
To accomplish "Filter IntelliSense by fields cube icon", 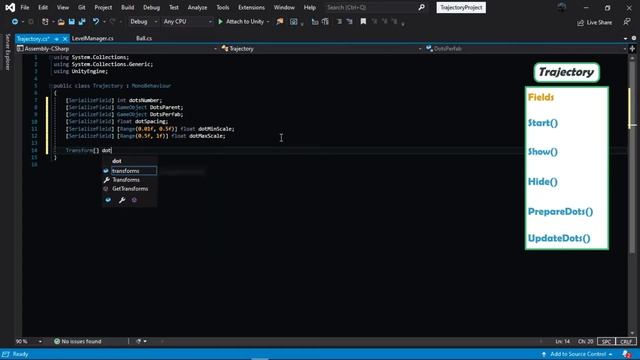I will tap(108, 200).
